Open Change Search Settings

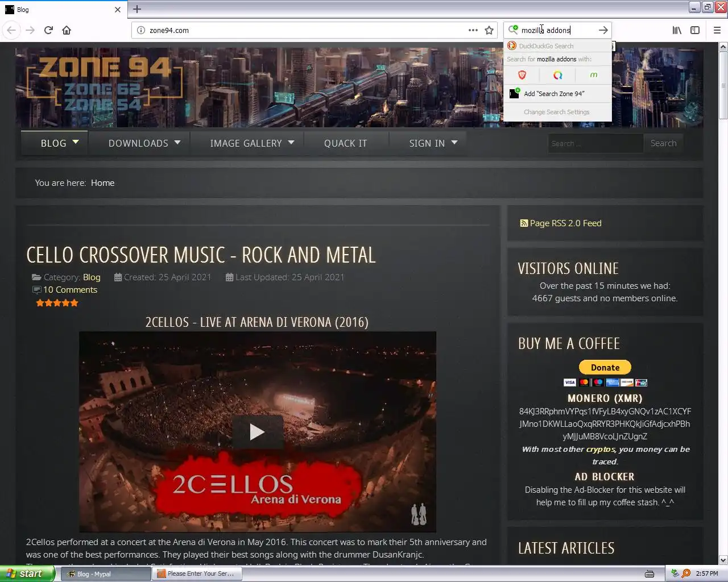[557, 112]
